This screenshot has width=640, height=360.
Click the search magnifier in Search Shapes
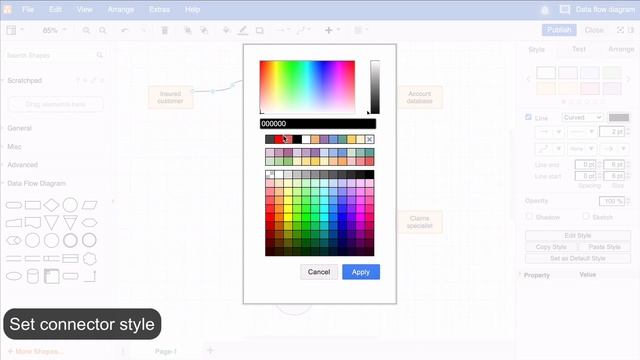pos(100,55)
